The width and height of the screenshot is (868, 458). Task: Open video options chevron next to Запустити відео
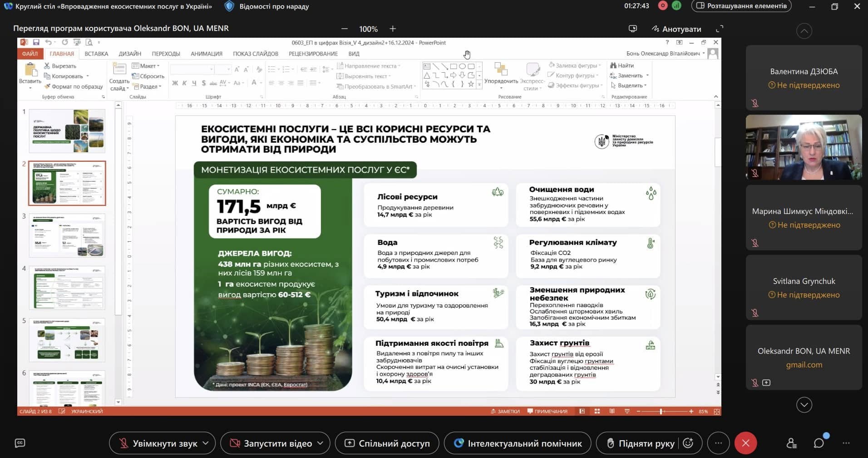pyautogui.click(x=321, y=443)
